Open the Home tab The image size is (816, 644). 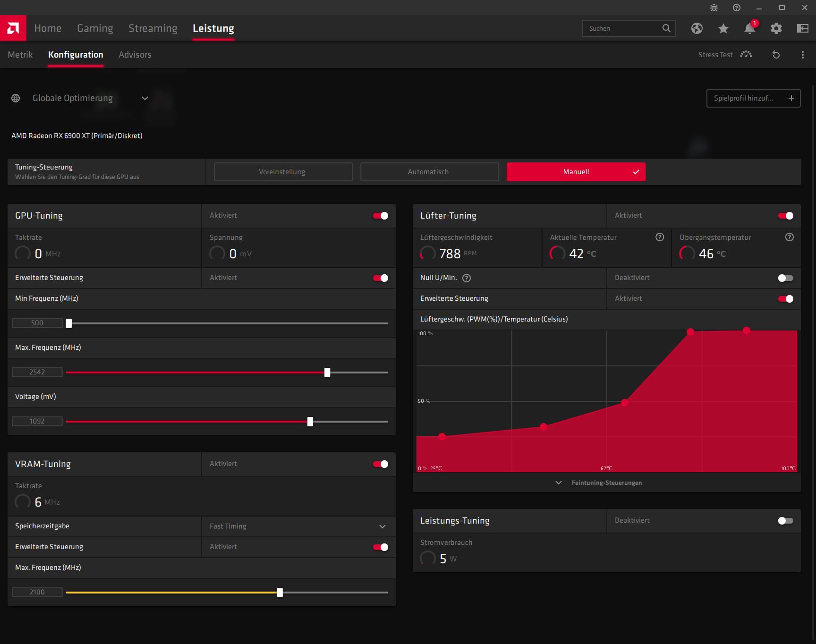click(48, 28)
